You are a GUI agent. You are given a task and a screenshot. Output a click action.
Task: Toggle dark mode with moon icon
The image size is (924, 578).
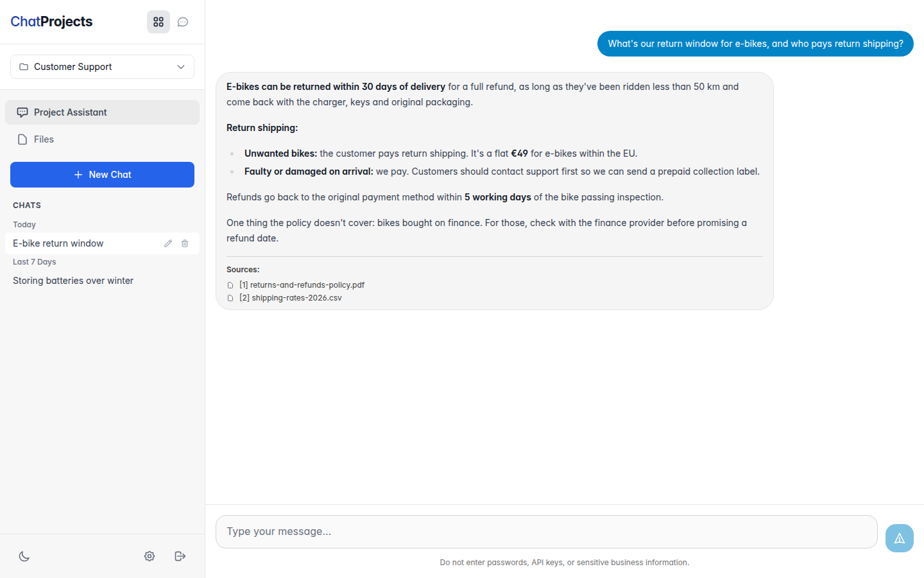pos(24,556)
